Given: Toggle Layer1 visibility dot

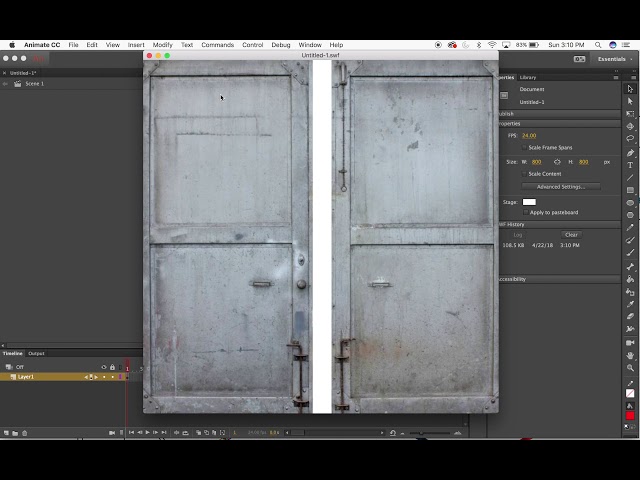Looking at the screenshot, I should click(104, 377).
